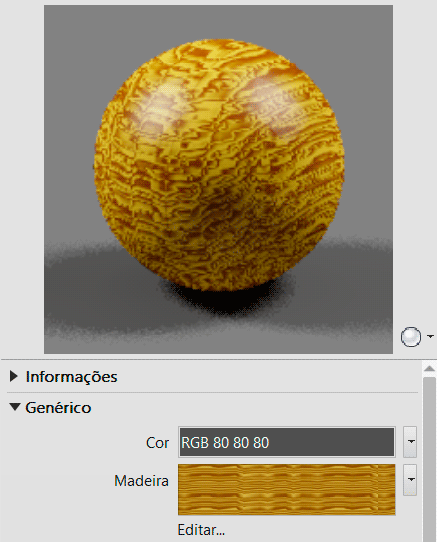Click the Cor property label

tap(157, 443)
